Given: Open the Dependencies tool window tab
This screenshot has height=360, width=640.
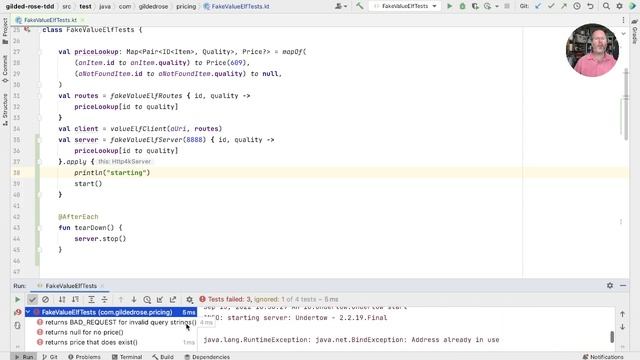Looking at the screenshot, I should (x=207, y=357).
